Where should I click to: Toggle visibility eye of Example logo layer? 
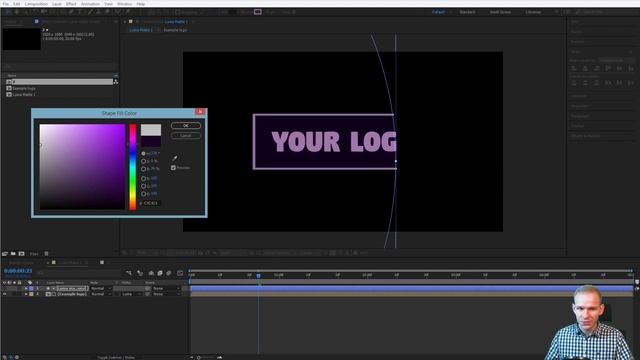click(x=4, y=294)
